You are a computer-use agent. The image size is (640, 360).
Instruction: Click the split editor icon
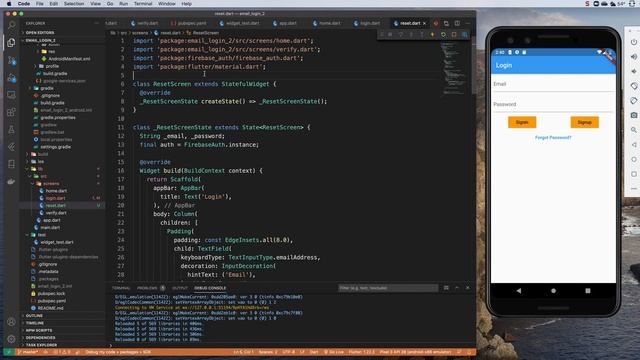click(x=457, y=23)
